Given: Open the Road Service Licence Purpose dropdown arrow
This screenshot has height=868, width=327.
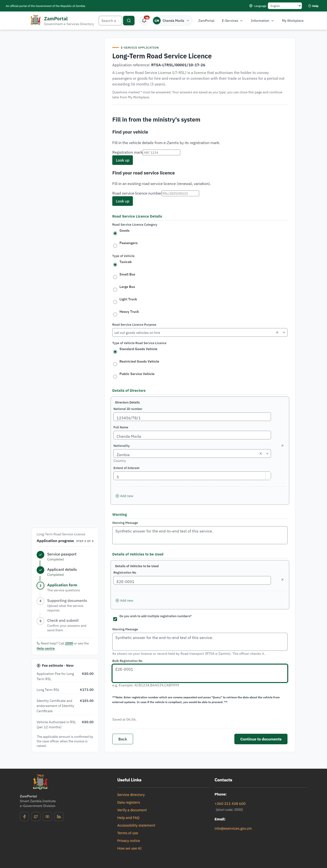Looking at the screenshot, I should click(284, 333).
